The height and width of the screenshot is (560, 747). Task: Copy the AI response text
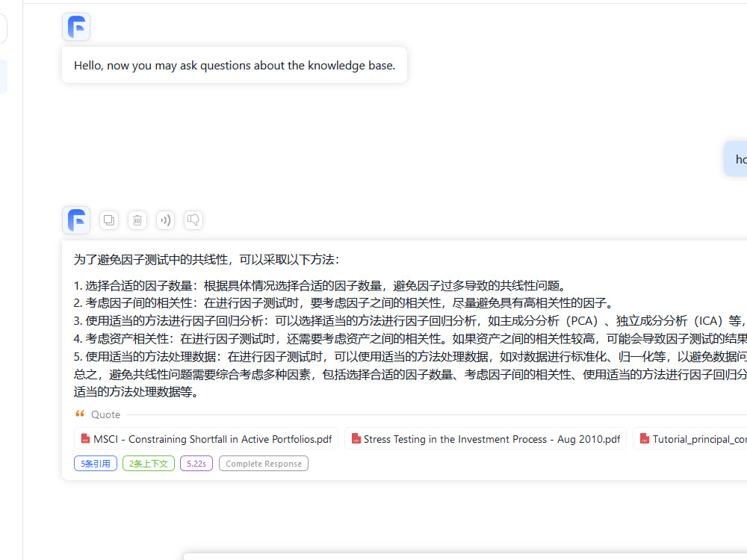(109, 220)
